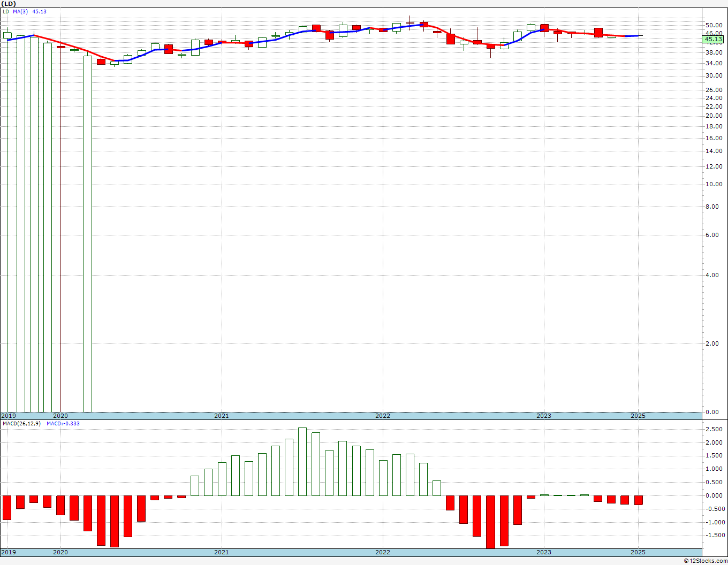Image resolution: width=728 pixels, height=565 pixels.
Task: Click the -1.000 MACD axis label
Action: point(714,522)
